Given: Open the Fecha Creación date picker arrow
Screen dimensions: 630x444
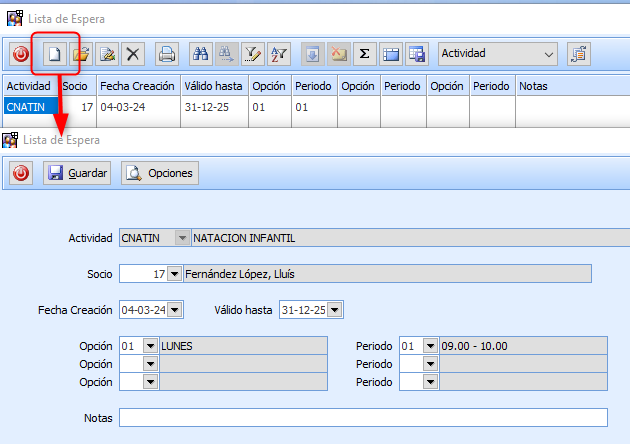Looking at the screenshot, I should pos(175,310).
